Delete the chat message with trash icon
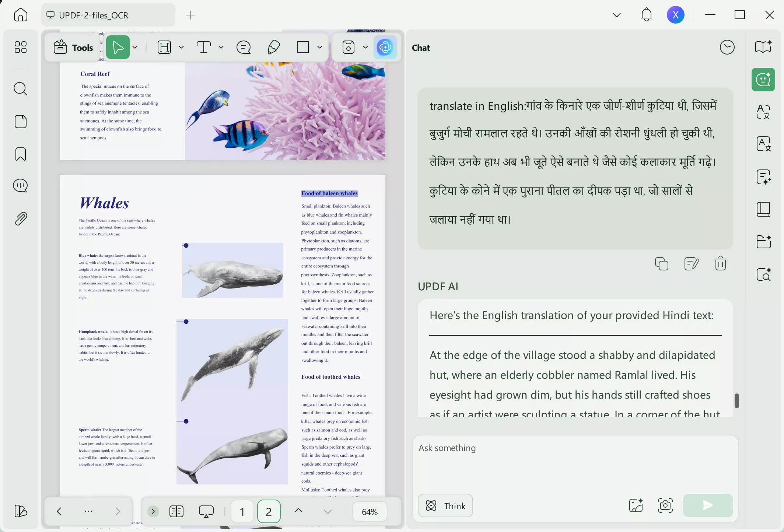The height and width of the screenshot is (532, 784). coord(720,264)
